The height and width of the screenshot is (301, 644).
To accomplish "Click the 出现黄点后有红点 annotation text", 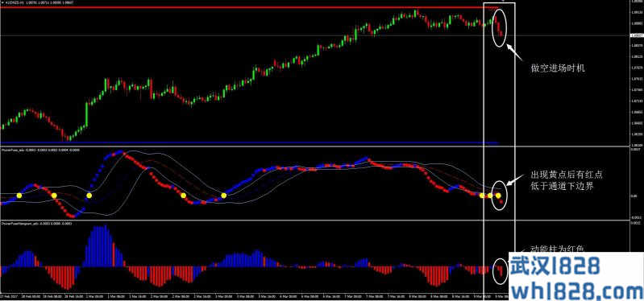I will point(567,175).
